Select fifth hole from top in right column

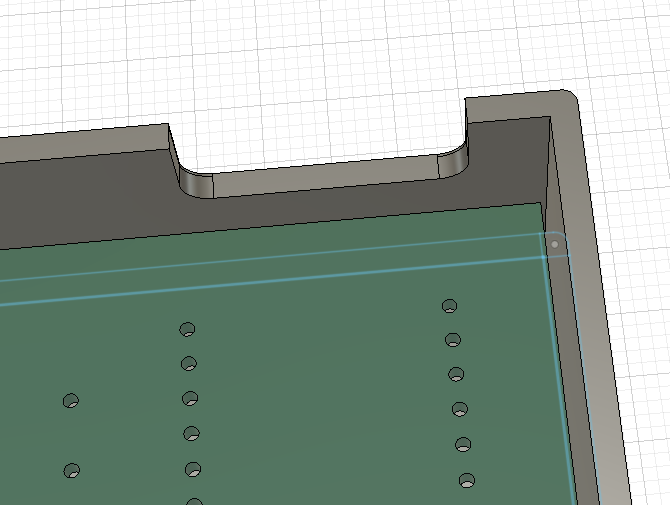click(x=463, y=444)
